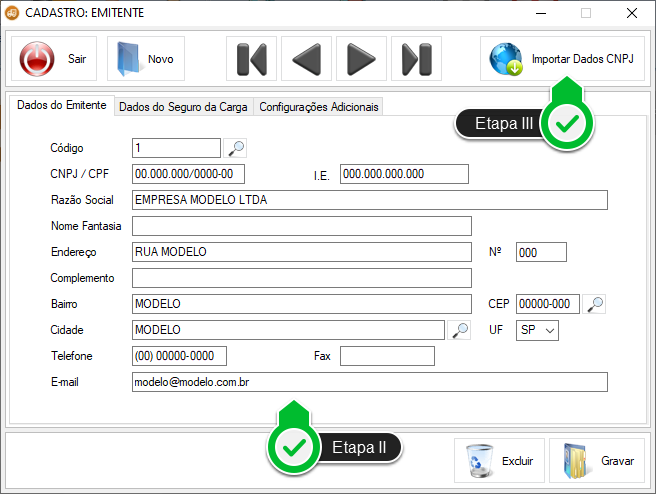Screen dimensions: 656x494
Task: Close the Cadastro Emitente window
Action: pyautogui.click(x=632, y=13)
